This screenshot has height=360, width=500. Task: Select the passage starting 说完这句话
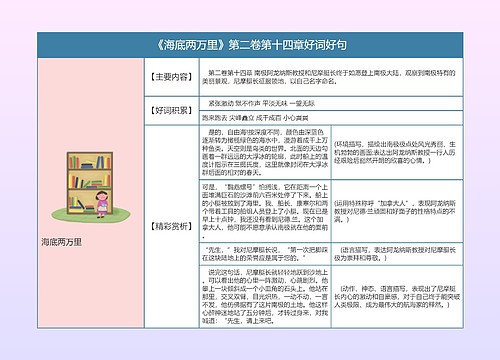[265, 297]
